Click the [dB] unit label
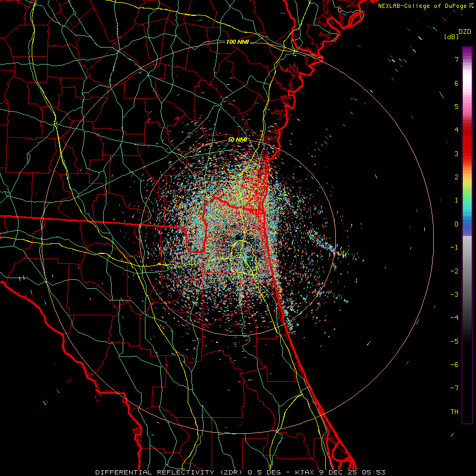This screenshot has height=476, width=476. 451,36
